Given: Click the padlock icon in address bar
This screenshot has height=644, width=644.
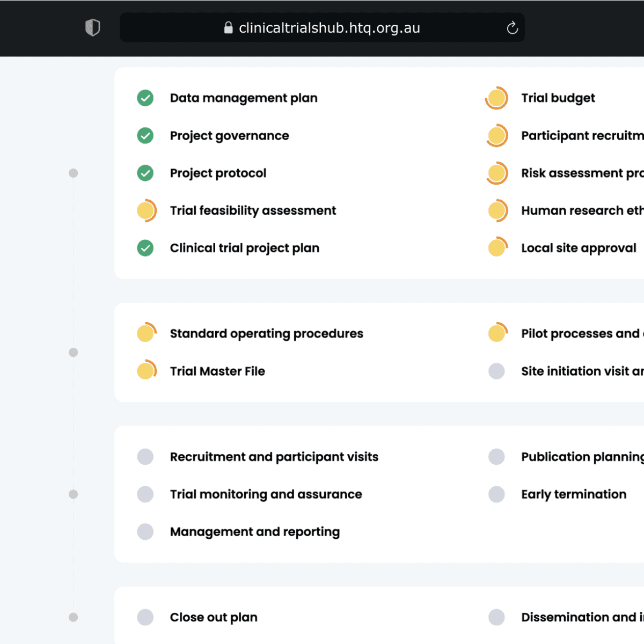Looking at the screenshot, I should (x=228, y=28).
